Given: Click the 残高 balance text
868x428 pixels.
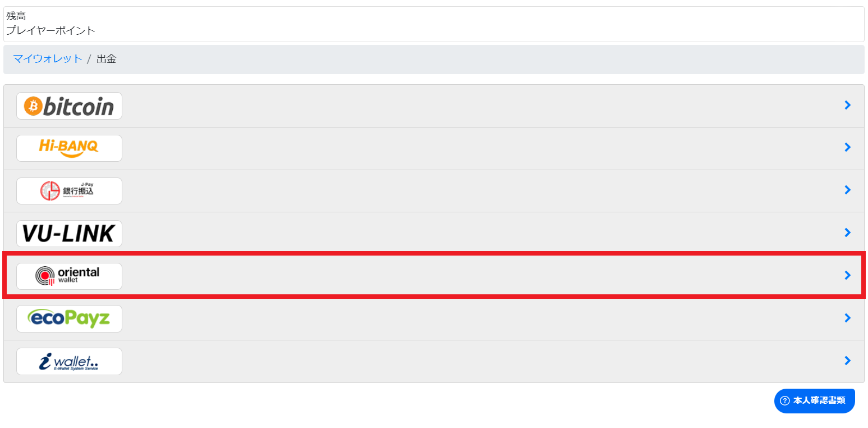Looking at the screenshot, I should coord(16,17).
